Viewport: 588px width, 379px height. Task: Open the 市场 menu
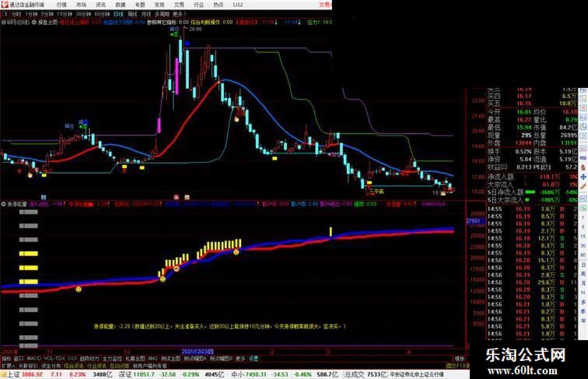81,4
